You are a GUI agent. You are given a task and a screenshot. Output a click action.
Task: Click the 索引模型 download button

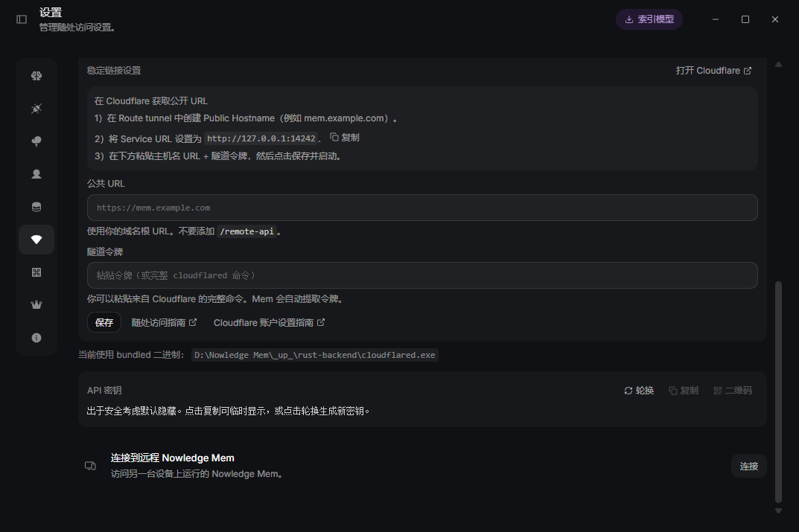(x=649, y=19)
